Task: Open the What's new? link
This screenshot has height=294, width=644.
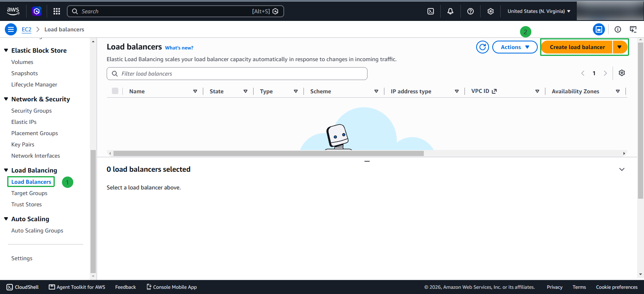Action: [x=179, y=48]
